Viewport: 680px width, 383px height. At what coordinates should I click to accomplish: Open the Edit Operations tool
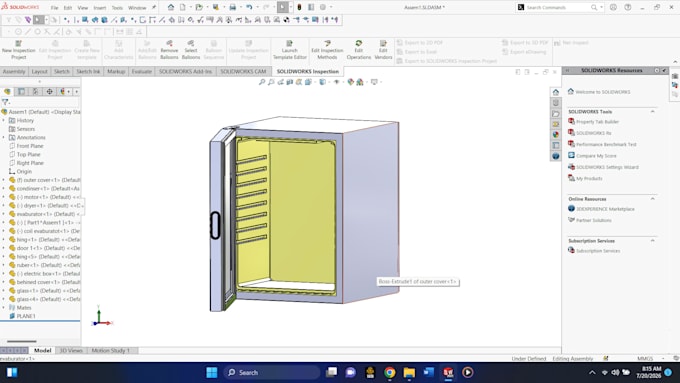359,50
